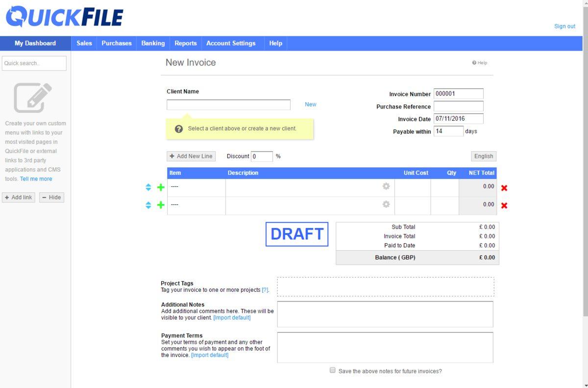This screenshot has height=388, width=588.
Task: Delete first invoice line with red X
Action: point(504,188)
